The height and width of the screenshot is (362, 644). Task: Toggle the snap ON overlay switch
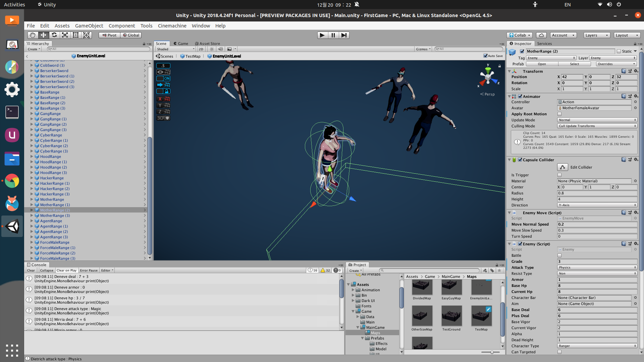coord(163,78)
